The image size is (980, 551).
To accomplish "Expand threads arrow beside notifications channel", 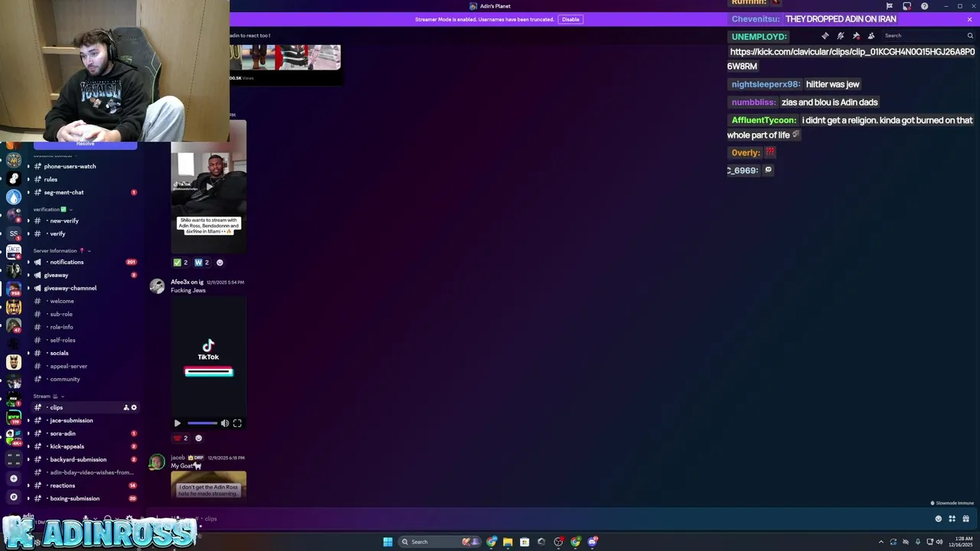I will tap(28, 262).
